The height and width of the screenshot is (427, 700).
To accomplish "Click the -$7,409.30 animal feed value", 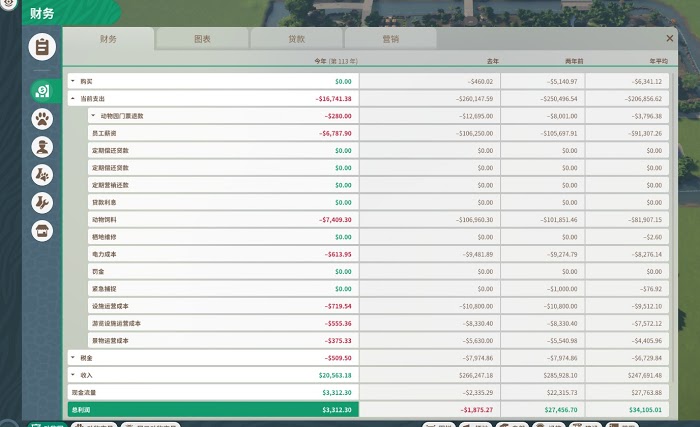I will point(335,220).
